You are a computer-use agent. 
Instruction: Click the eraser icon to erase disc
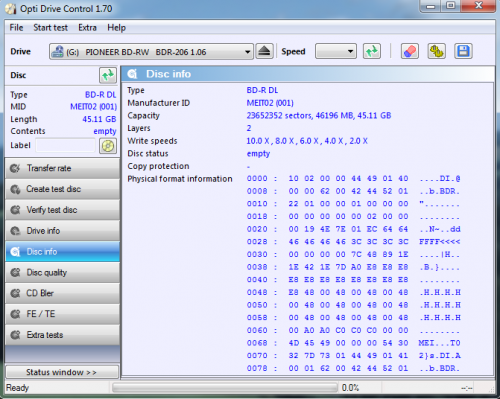(x=410, y=51)
